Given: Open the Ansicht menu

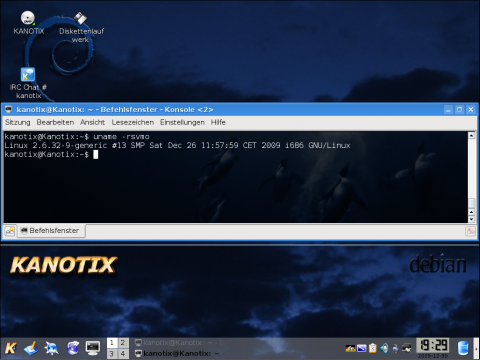Looking at the screenshot, I should tap(93, 122).
